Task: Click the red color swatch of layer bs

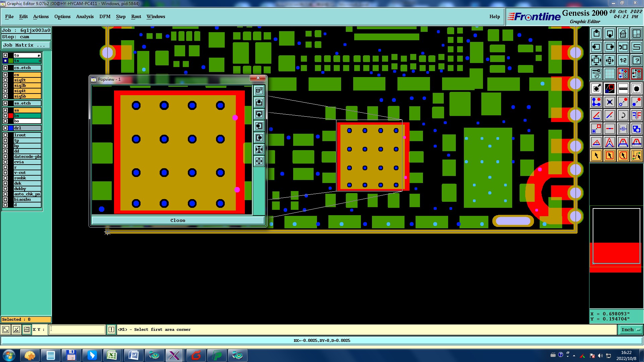Action: pyautogui.click(x=11, y=116)
